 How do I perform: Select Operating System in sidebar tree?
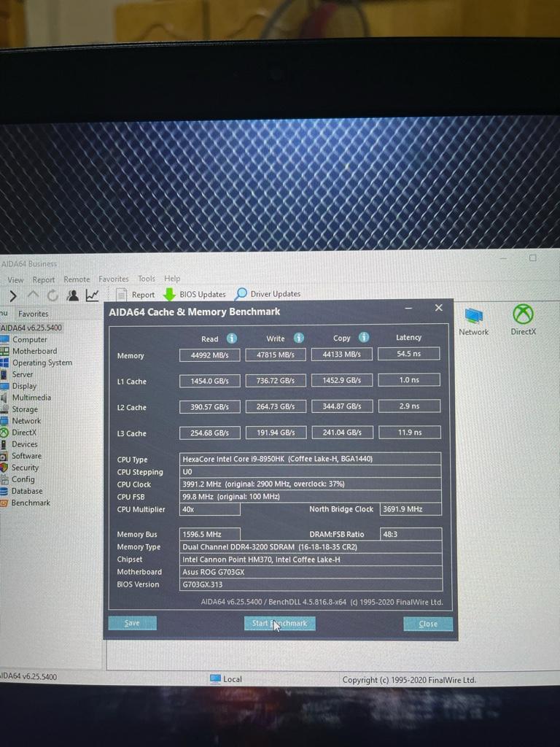pos(42,363)
